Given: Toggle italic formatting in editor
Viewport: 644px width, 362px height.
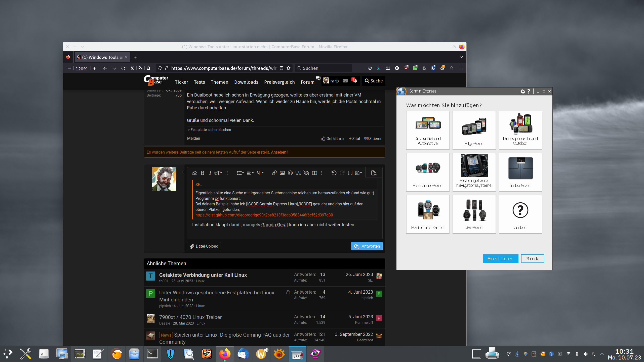Looking at the screenshot, I should 210,173.
